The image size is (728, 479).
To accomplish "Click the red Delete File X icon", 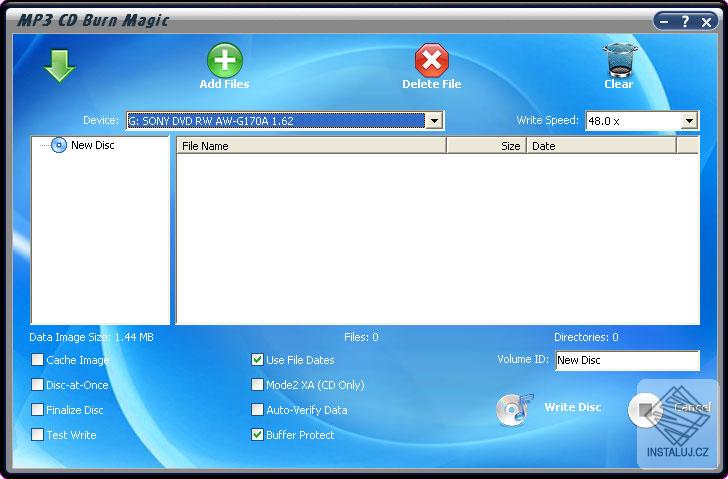I will (431, 60).
